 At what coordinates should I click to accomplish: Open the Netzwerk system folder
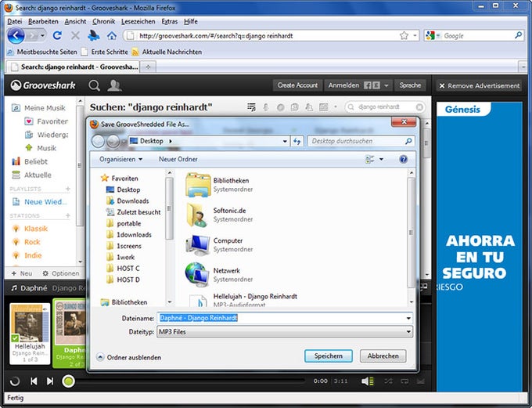click(220, 275)
